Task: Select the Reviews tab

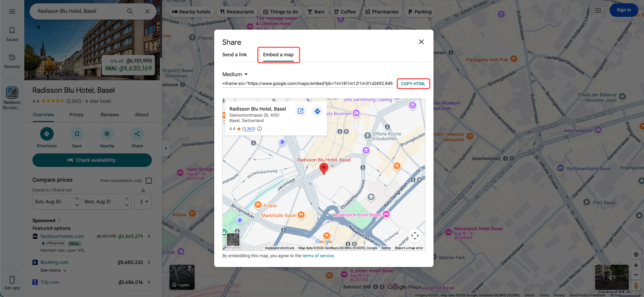Action: click(110, 115)
